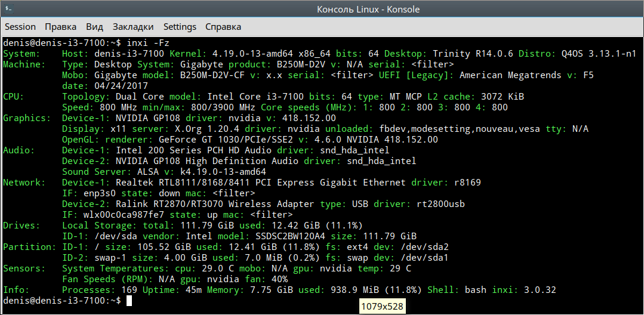Click 'rt2800usb' driver name

click(x=440, y=203)
